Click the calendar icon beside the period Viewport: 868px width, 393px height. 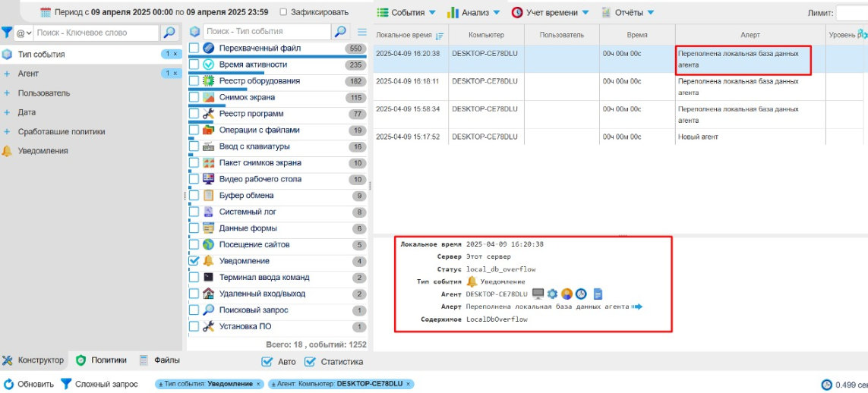[x=45, y=12]
